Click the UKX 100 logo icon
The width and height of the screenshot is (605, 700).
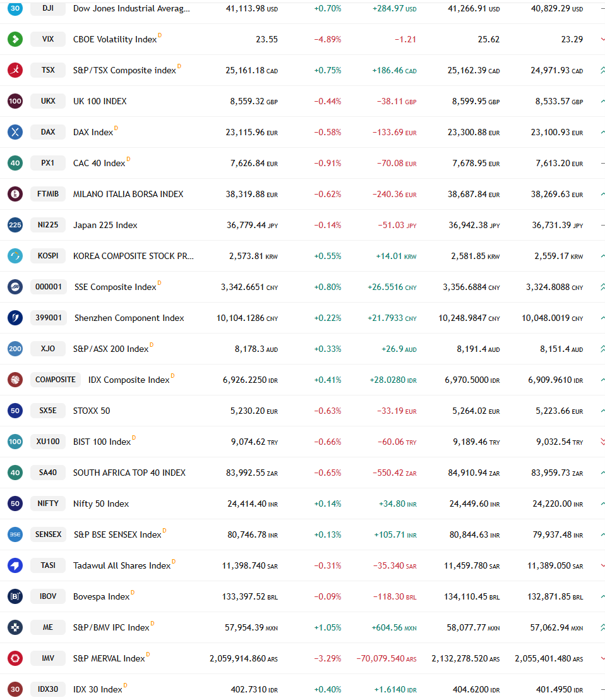pos(15,101)
